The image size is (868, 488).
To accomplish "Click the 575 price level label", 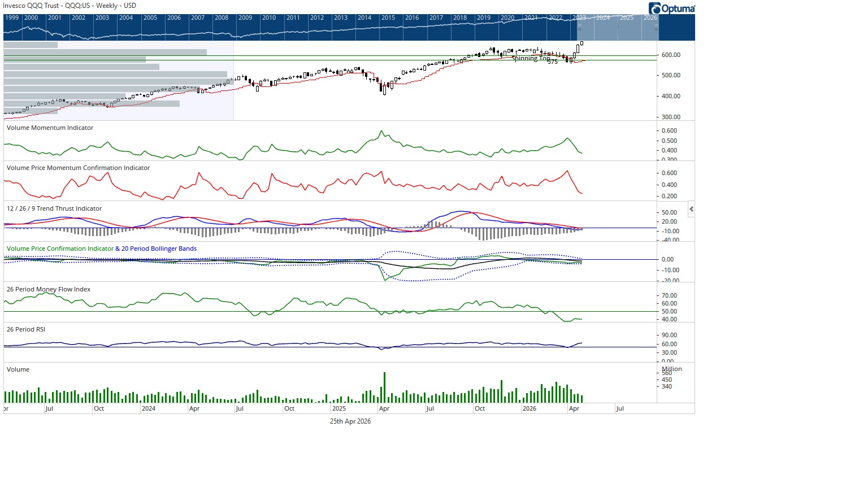I will tap(552, 62).
